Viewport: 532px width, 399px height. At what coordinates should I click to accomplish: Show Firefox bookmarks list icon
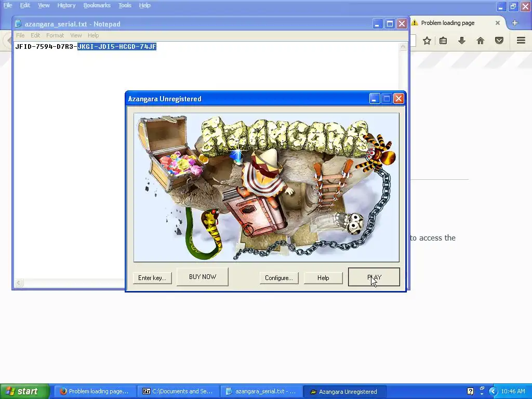coord(443,41)
